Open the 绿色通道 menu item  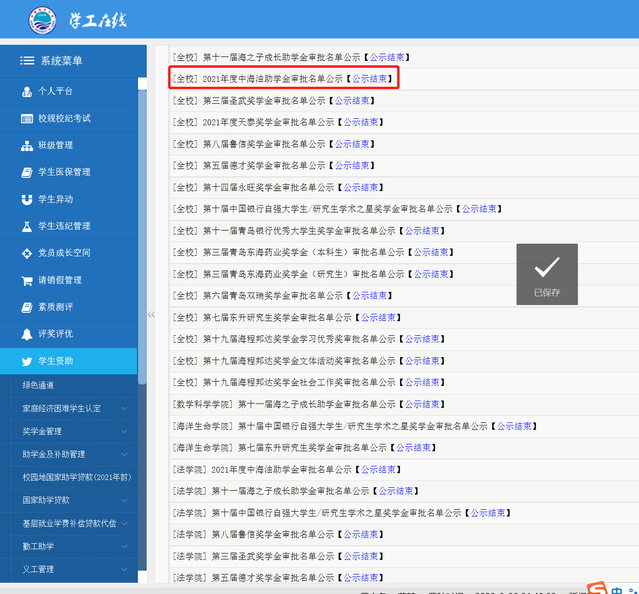tap(39, 385)
